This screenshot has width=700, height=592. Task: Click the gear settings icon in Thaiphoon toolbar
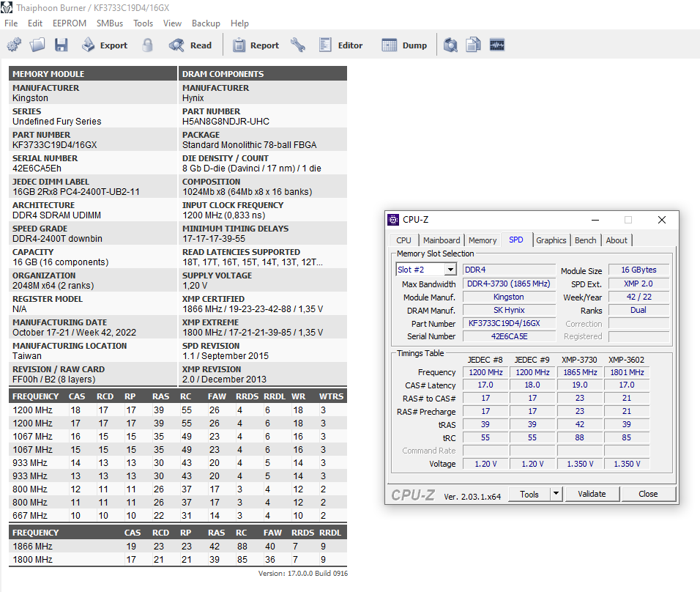point(15,45)
